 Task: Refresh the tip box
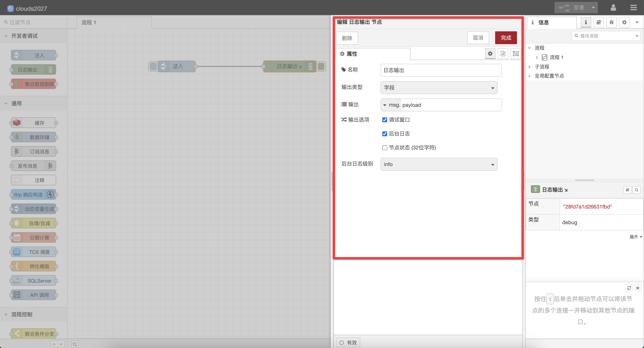(x=629, y=288)
